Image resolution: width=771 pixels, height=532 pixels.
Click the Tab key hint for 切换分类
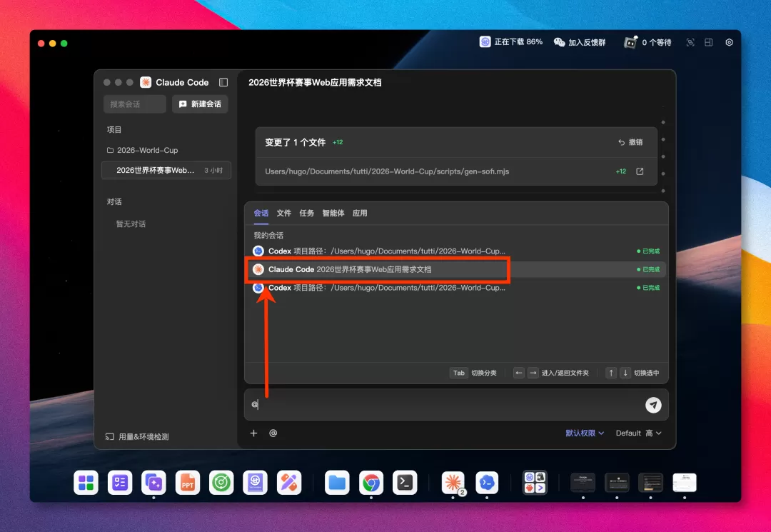coord(459,373)
